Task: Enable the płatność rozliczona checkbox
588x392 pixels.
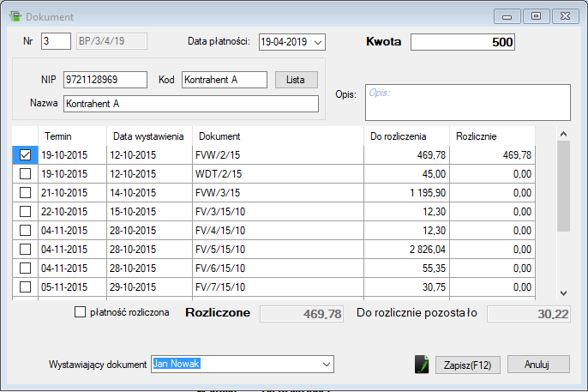Action: tap(81, 312)
